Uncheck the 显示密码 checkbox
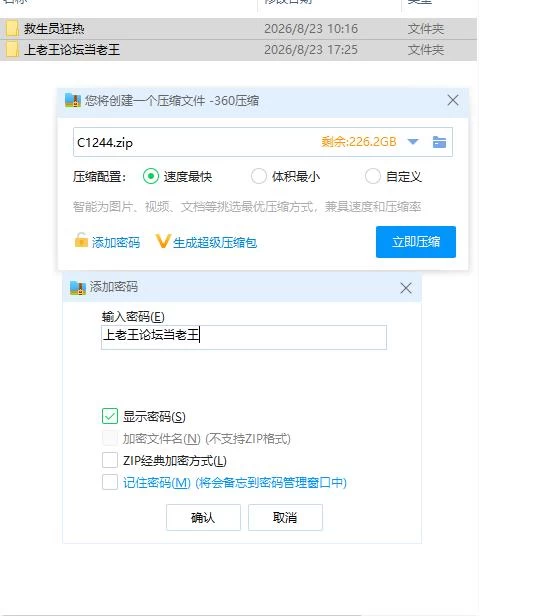 [110, 416]
